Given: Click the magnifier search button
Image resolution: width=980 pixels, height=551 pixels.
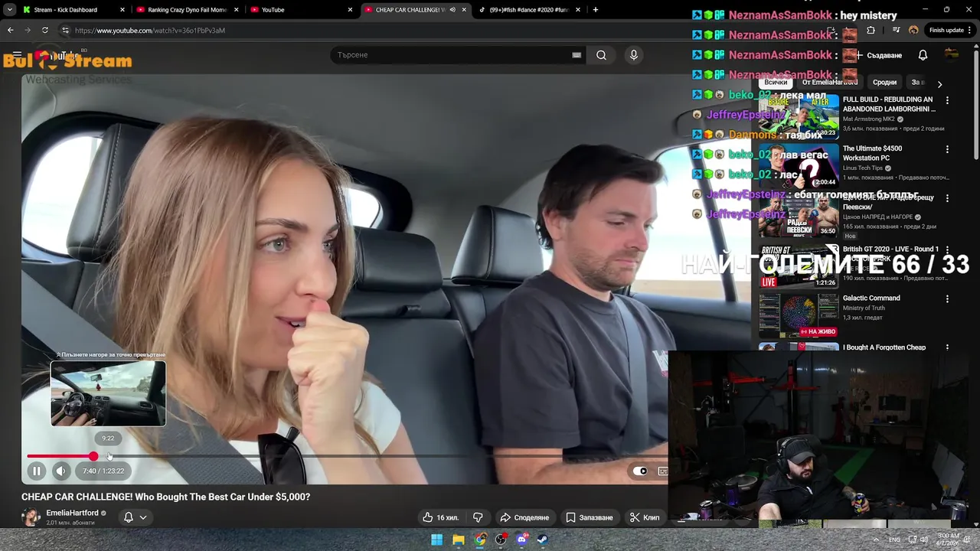Looking at the screenshot, I should point(601,55).
